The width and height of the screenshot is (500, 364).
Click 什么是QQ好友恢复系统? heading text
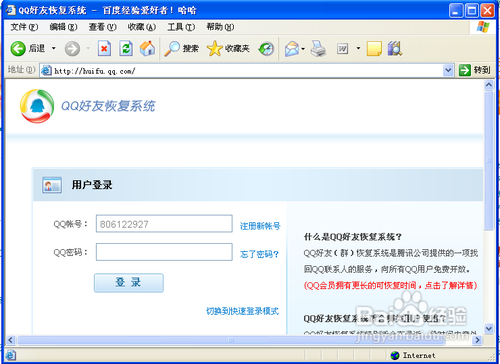[353, 237]
